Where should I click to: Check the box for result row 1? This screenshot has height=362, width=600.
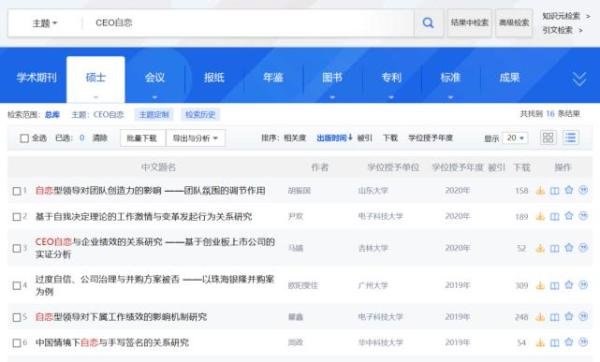(x=17, y=191)
